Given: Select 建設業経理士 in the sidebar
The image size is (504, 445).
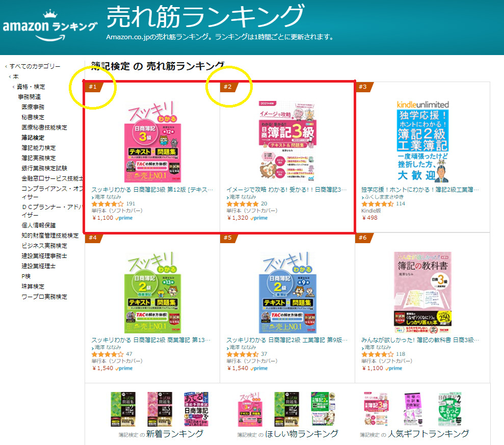Looking at the screenshot, I should (x=39, y=266).
